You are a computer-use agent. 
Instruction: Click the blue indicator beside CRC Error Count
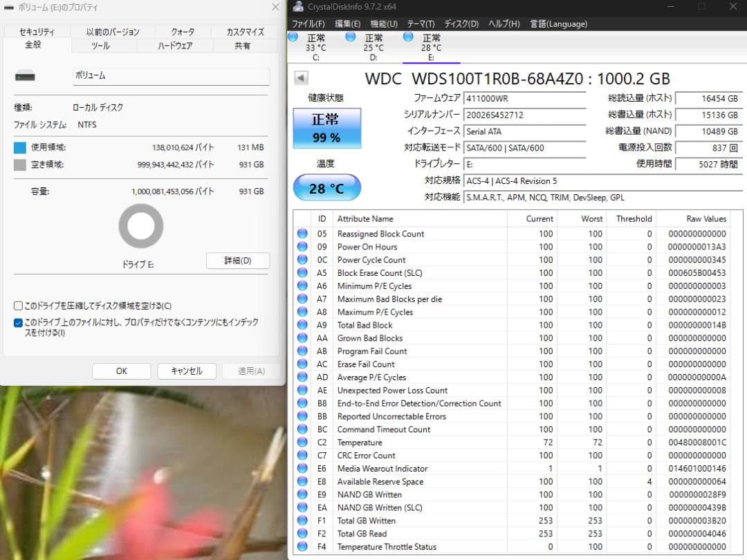coord(302,456)
